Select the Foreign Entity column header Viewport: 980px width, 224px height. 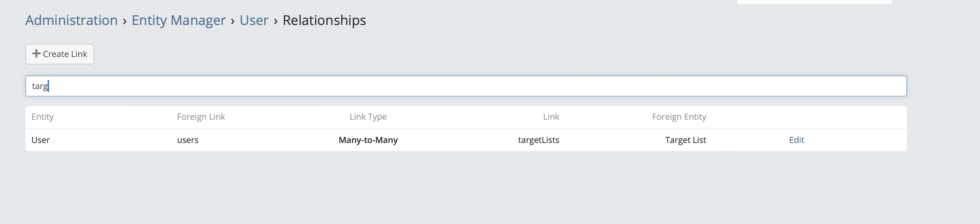pyautogui.click(x=679, y=117)
